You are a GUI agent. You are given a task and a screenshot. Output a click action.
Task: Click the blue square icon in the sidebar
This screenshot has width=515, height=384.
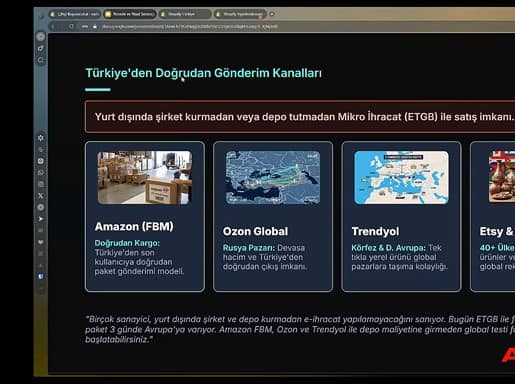coord(41,277)
